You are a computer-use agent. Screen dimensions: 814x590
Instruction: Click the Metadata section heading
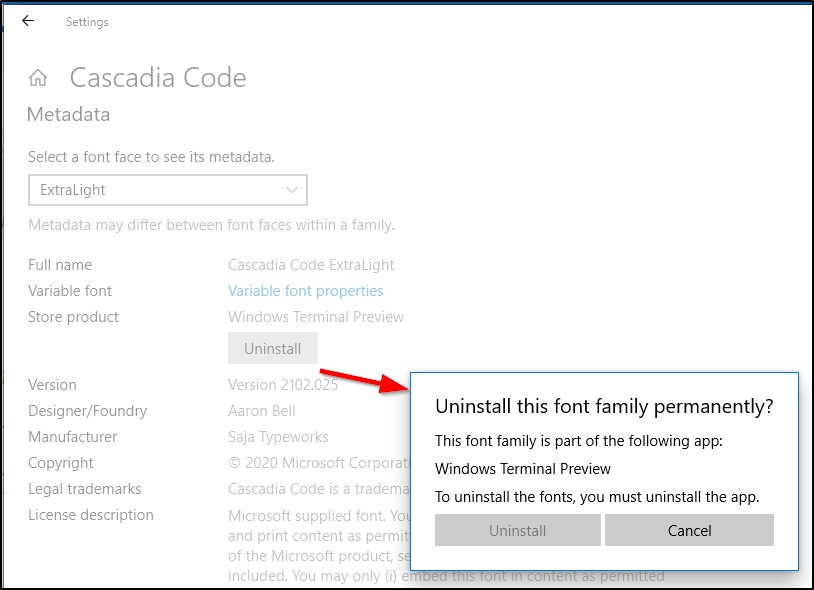68,114
